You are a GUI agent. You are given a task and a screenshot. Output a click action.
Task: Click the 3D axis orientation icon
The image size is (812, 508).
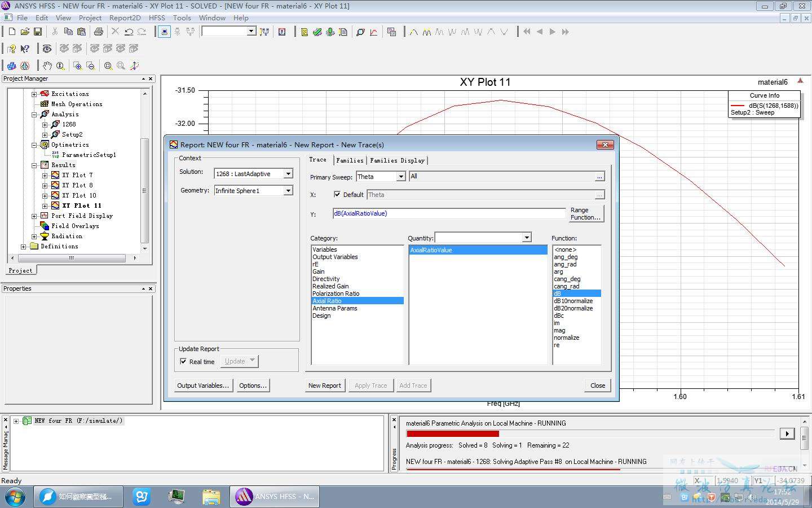click(x=134, y=65)
